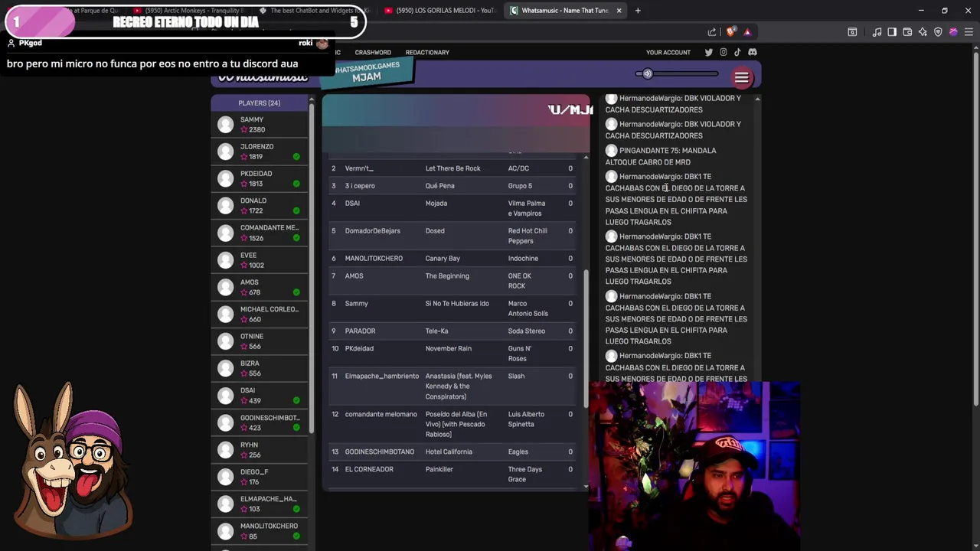Screen dimensions: 980x551
Task: Click player name Elmapache_hambriento in song table
Action: (x=381, y=376)
